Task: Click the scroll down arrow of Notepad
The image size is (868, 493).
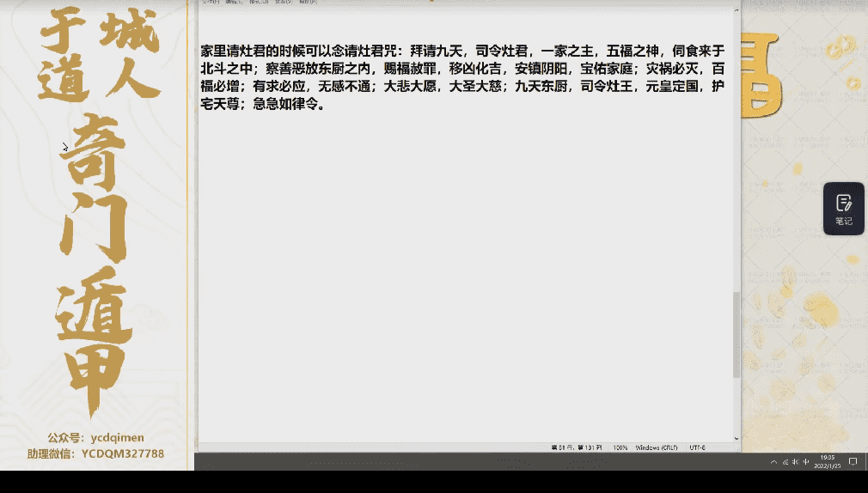Action: 737,438
